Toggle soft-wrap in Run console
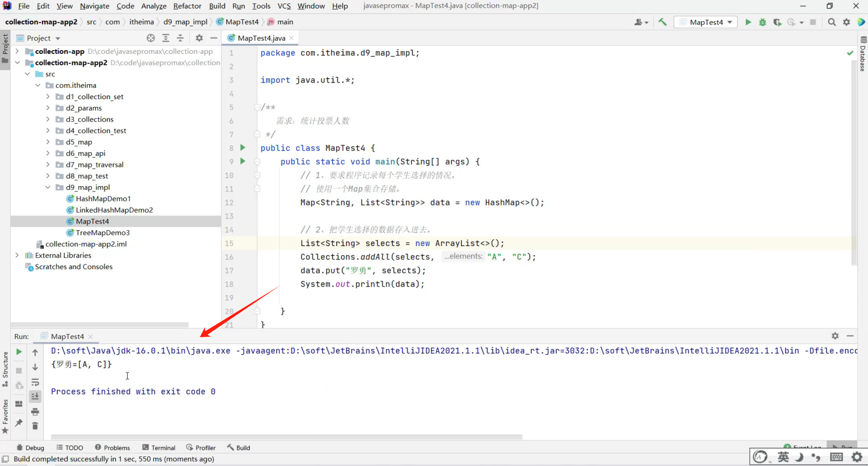 (x=35, y=382)
